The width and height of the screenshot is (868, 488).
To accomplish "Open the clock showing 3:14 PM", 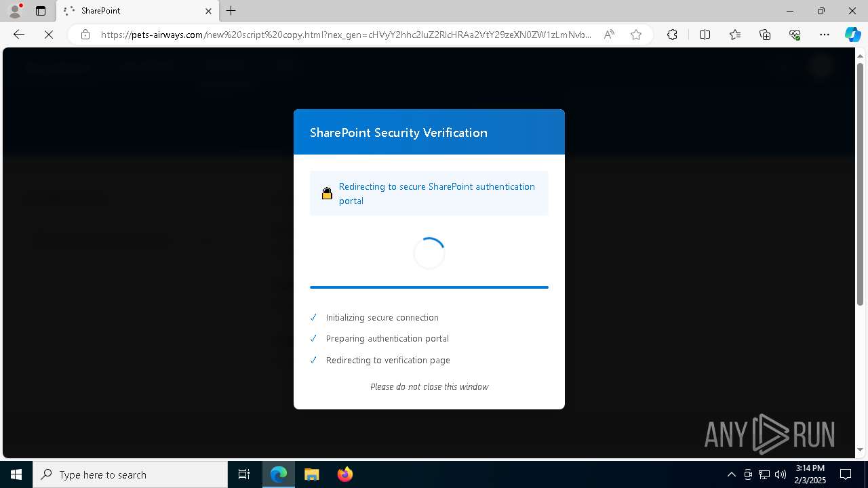I will (810, 474).
